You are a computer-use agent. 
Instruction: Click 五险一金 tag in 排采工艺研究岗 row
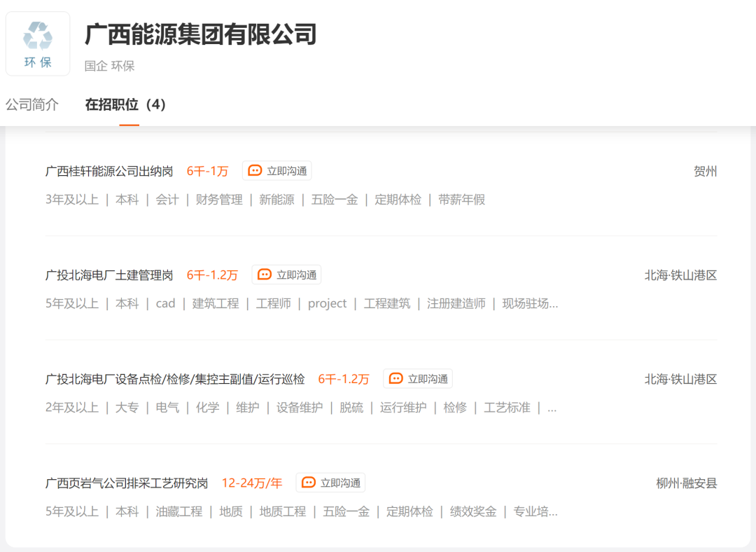[346, 511]
